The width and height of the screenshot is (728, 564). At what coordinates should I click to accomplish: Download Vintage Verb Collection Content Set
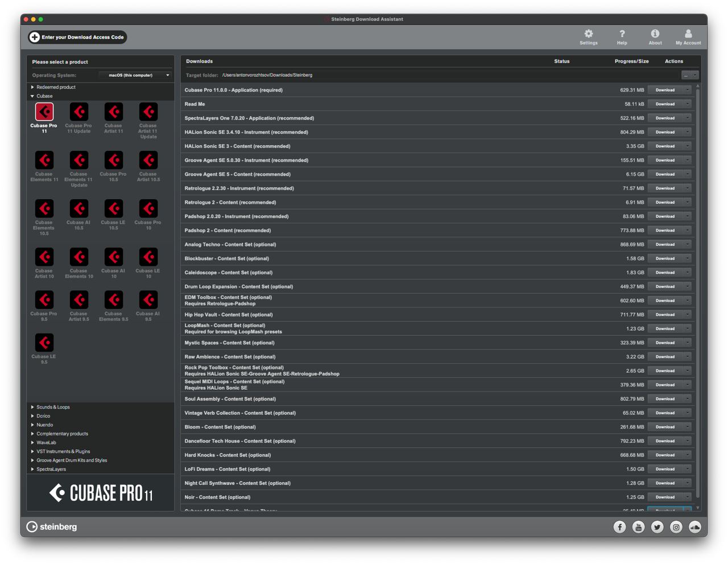tap(665, 413)
